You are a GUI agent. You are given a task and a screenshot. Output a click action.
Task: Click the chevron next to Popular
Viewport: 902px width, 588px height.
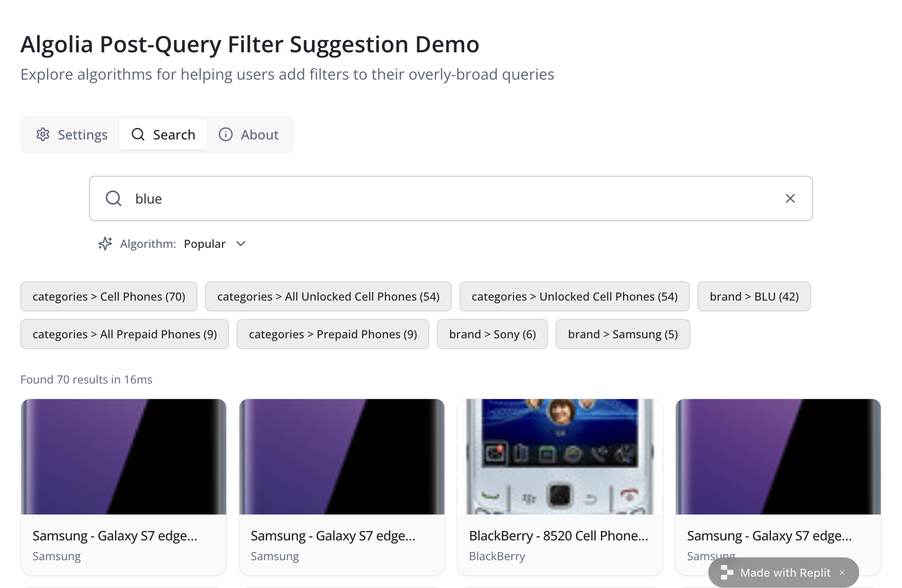pyautogui.click(x=241, y=244)
